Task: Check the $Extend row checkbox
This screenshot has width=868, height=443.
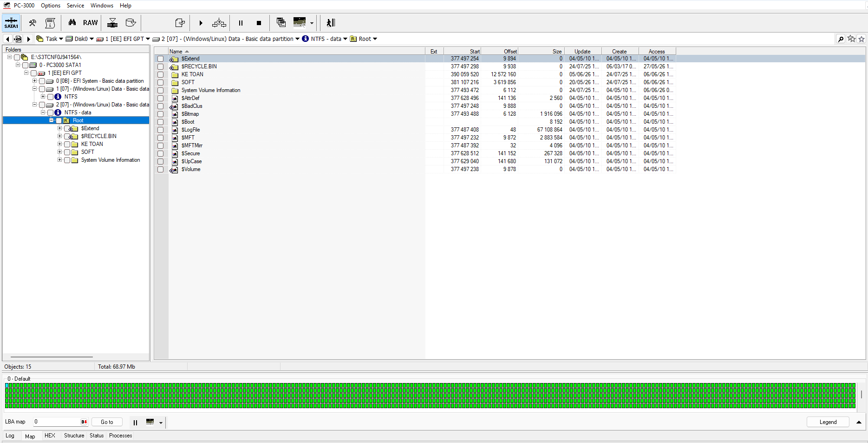Action: [161, 59]
